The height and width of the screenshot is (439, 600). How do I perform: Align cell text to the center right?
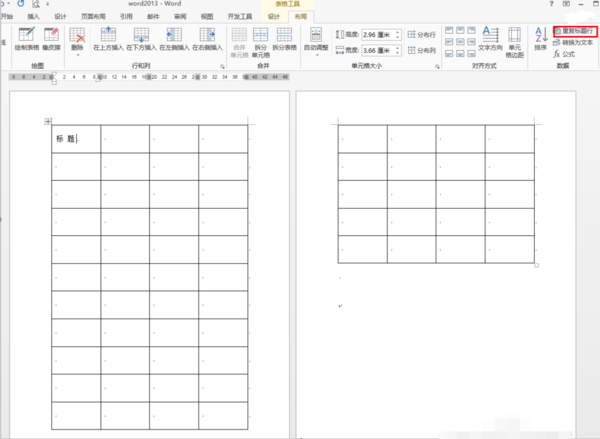coord(471,41)
